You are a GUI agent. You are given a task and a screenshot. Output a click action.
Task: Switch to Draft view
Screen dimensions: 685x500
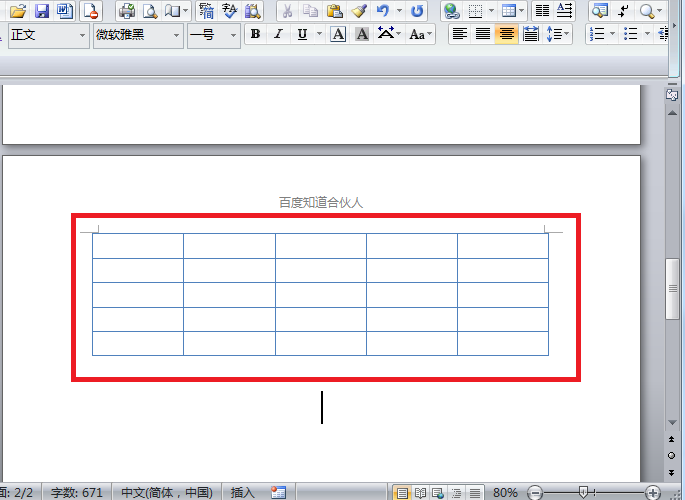pyautogui.click(x=475, y=493)
